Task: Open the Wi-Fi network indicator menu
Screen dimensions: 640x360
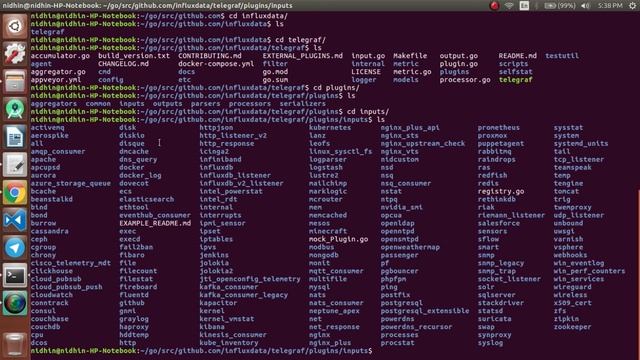Action: pos(509,6)
